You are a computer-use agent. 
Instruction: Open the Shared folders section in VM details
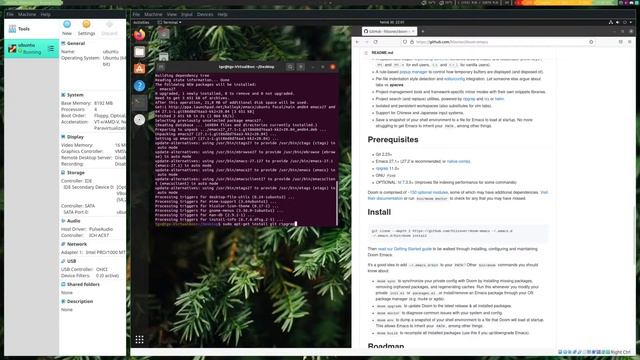click(83, 284)
